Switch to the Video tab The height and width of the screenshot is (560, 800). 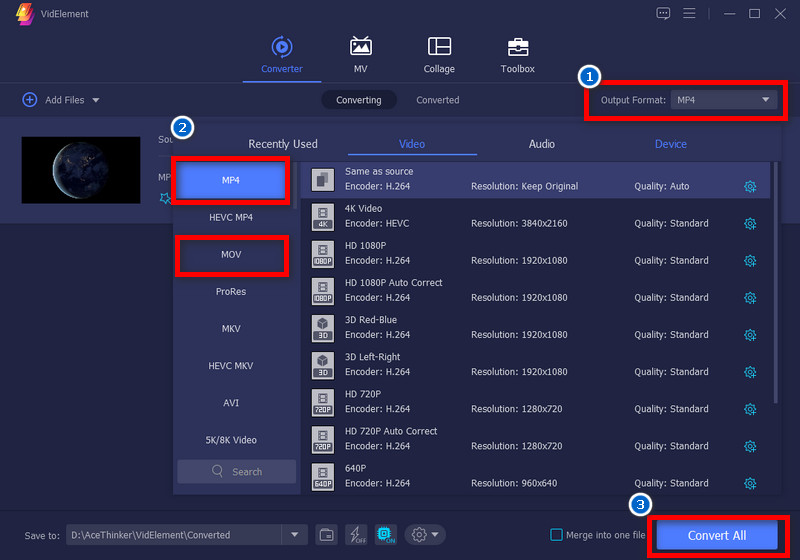412,144
